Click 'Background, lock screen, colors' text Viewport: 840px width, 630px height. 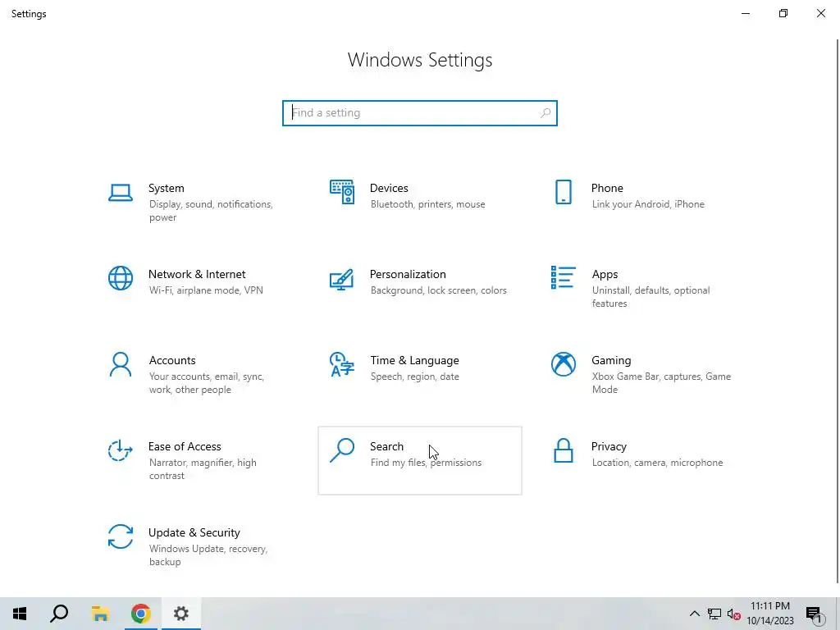(x=438, y=290)
